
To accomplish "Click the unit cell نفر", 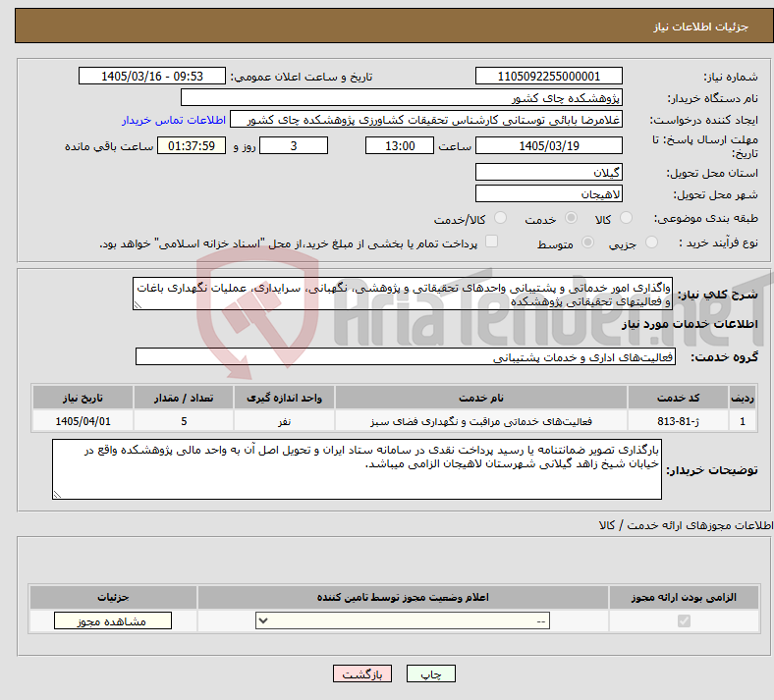I will pos(284,421).
